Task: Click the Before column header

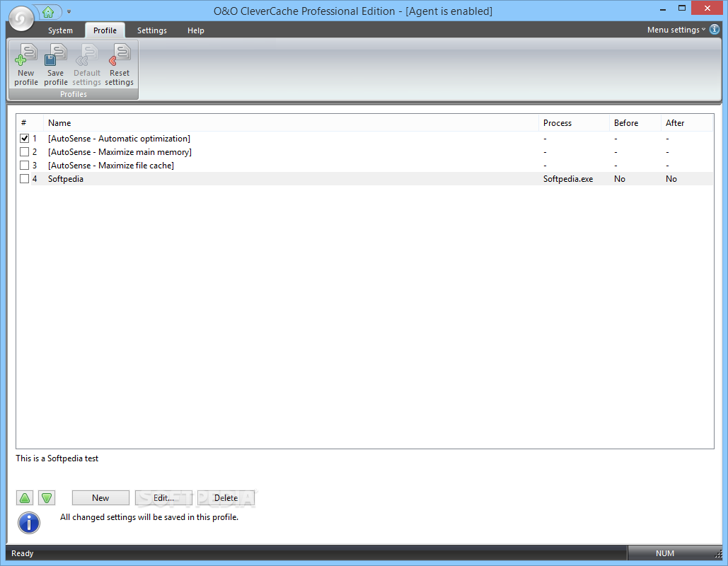Action: (635, 123)
